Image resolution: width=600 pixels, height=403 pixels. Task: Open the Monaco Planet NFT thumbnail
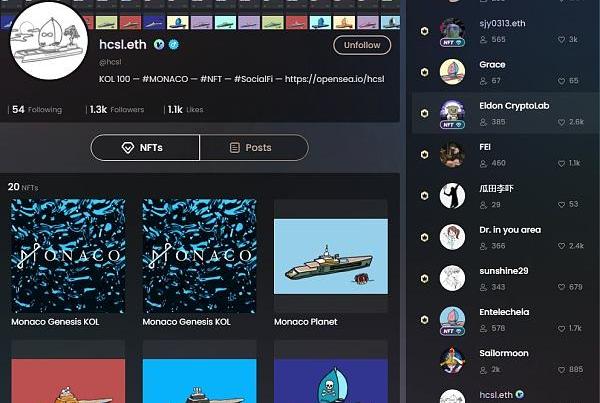(330, 256)
